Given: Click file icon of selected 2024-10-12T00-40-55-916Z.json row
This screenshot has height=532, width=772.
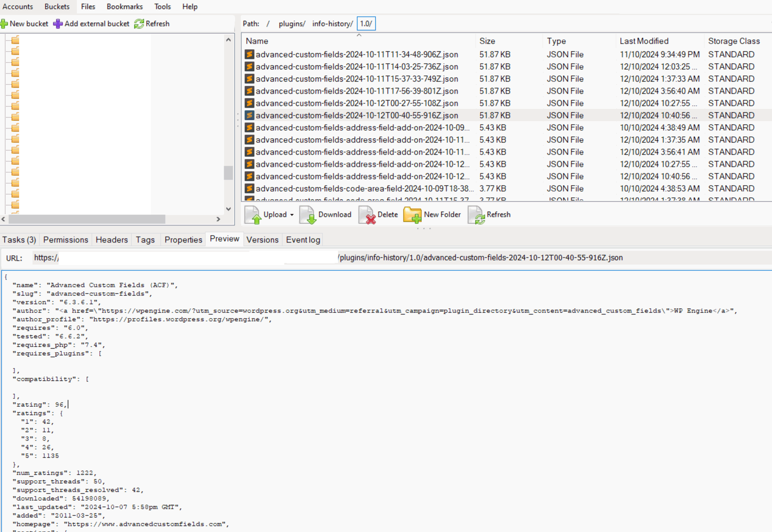Looking at the screenshot, I should click(x=249, y=115).
